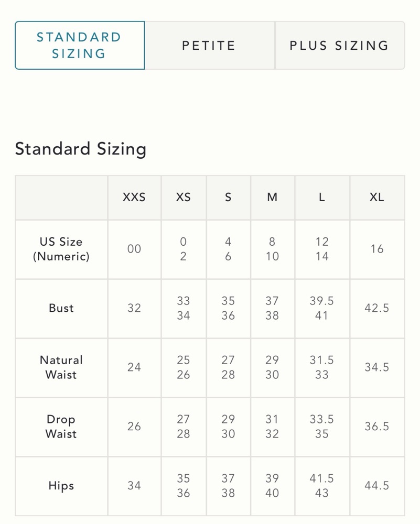The height and width of the screenshot is (524, 420).
Task: Select the XL natural waist 34.5 cell
Action: pyautogui.click(x=377, y=368)
